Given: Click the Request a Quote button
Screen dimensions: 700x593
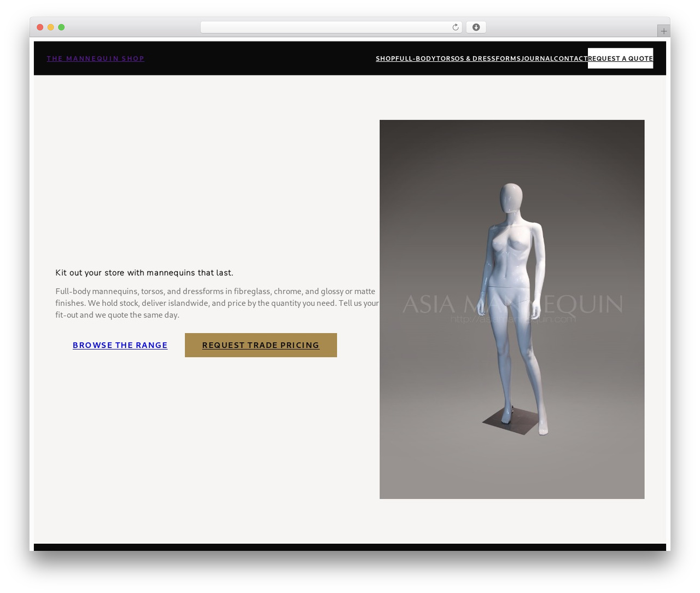Looking at the screenshot, I should 620,59.
